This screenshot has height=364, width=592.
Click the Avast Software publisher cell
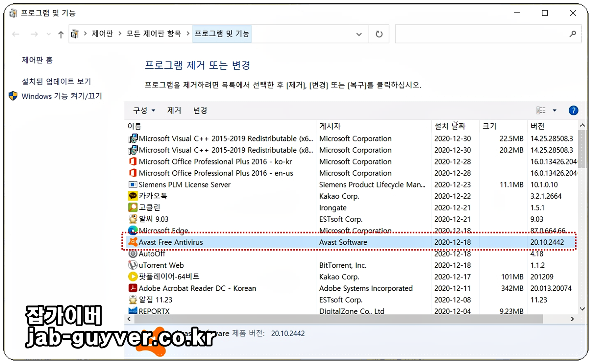coord(343,242)
